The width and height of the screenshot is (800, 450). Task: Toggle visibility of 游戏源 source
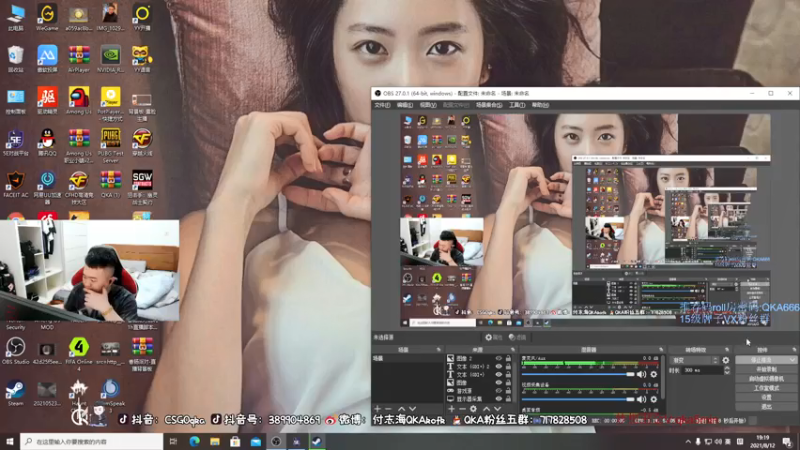499,391
